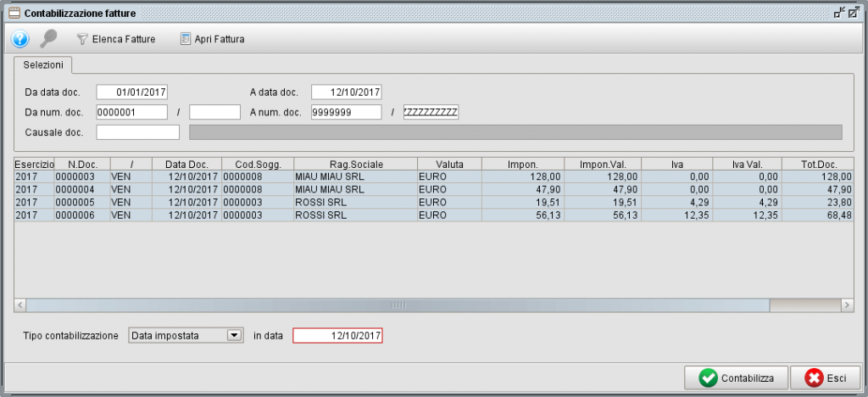Click Elenca Fatture filter button
This screenshot has width=868, height=397.
pos(116,39)
